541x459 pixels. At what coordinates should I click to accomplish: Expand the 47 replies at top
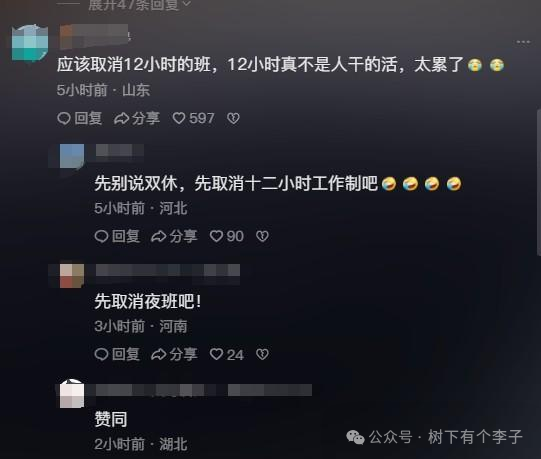tap(139, 4)
